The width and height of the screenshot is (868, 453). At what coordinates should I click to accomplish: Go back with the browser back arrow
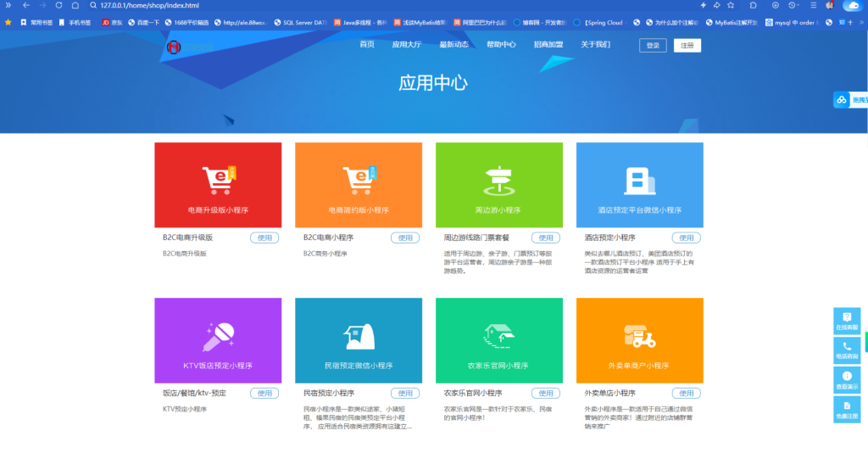point(26,5)
